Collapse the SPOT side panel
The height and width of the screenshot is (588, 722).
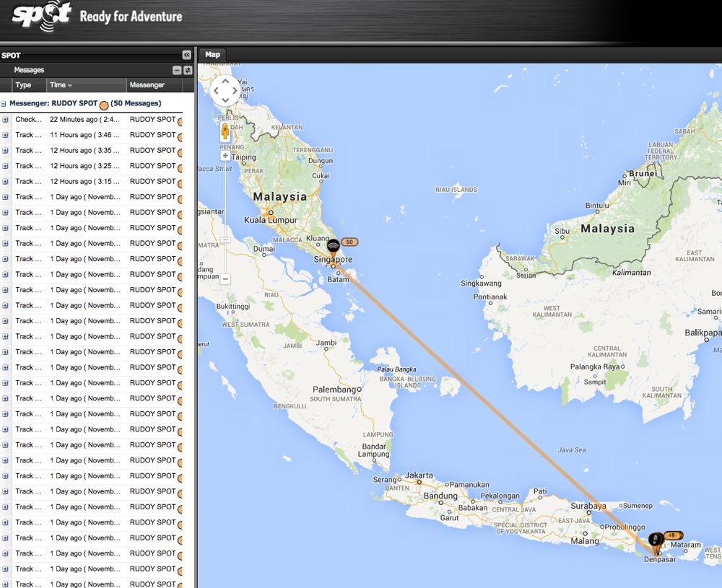tap(186, 55)
